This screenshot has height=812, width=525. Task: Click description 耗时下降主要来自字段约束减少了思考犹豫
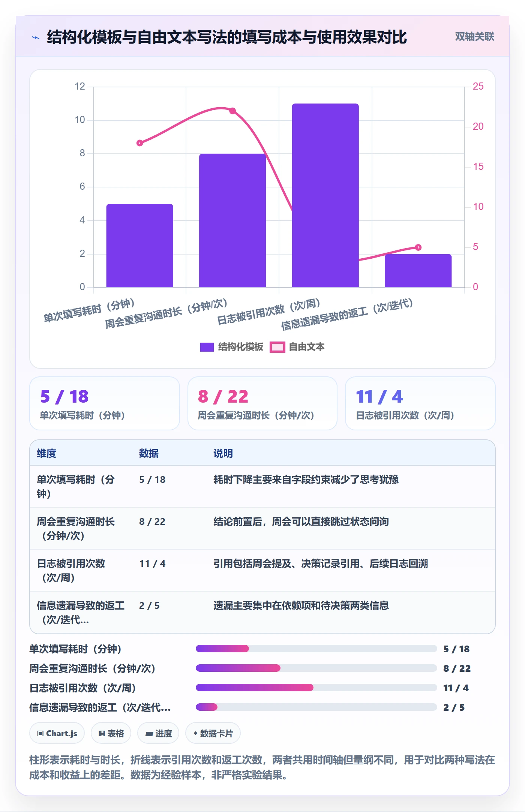pos(306,479)
